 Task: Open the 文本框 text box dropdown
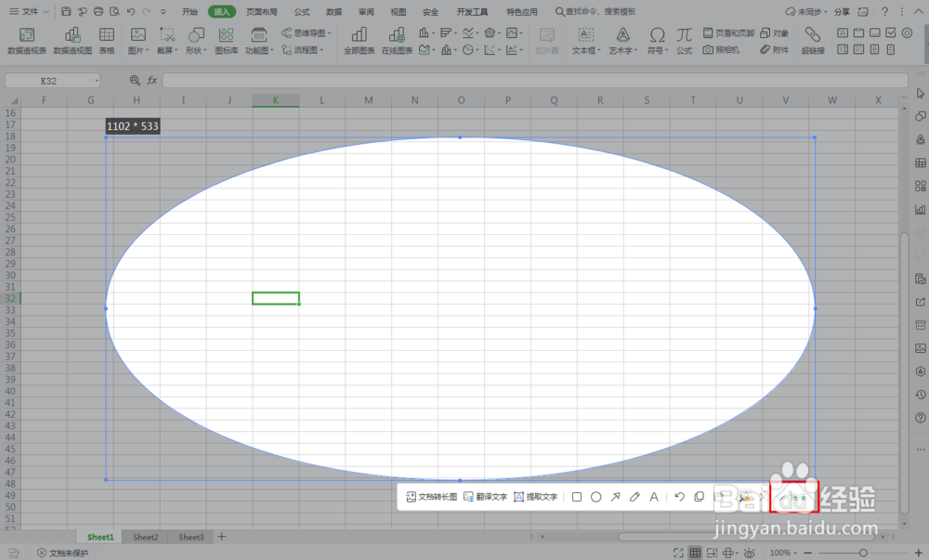586,41
